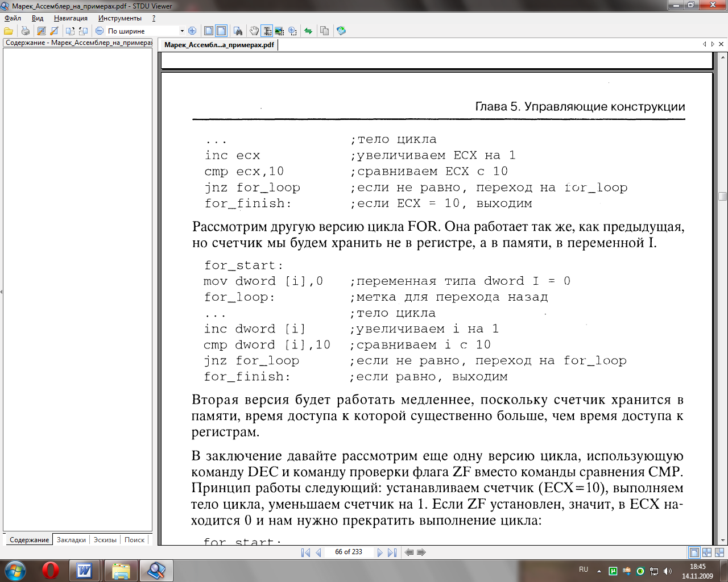Click the pen-shaped toolbar icon
Image resolution: width=728 pixels, height=582 pixels.
pyautogui.click(x=54, y=31)
